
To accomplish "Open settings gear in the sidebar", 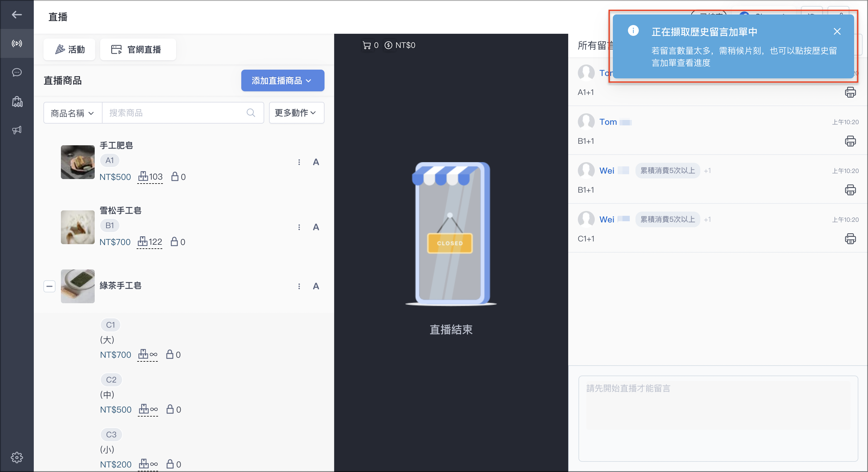I will pos(17,457).
